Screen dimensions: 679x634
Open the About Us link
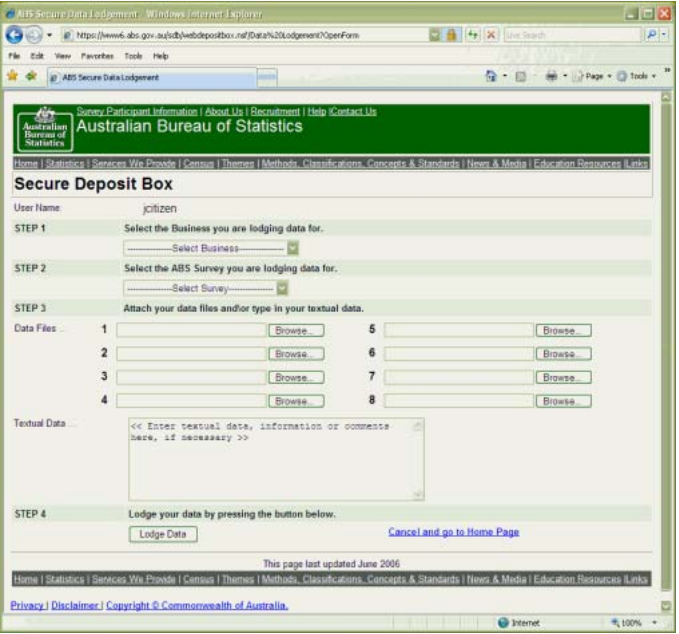coord(224,111)
